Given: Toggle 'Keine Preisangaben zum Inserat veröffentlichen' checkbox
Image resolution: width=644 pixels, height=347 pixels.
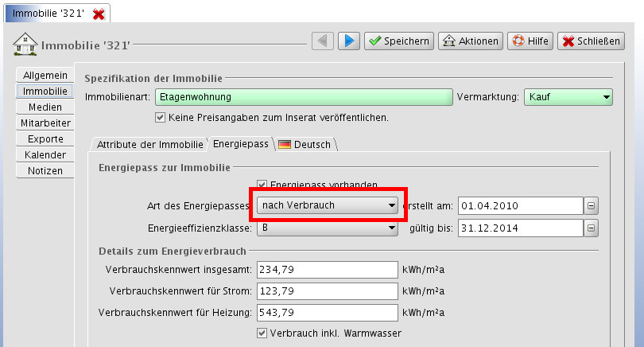Looking at the screenshot, I should click(x=161, y=118).
